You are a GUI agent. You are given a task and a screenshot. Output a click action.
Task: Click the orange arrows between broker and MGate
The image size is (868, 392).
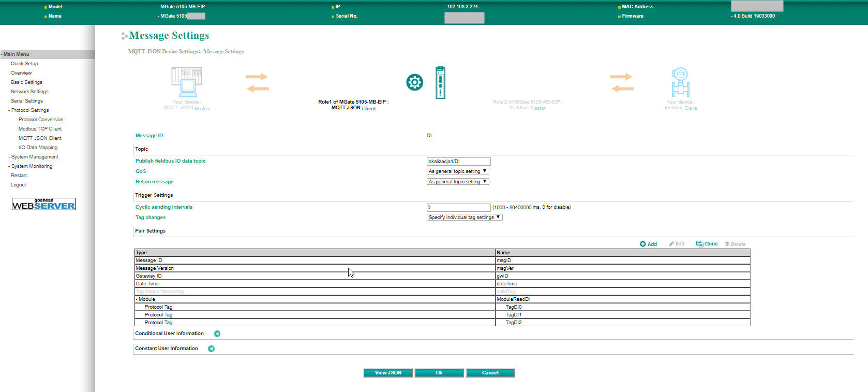coord(257,83)
